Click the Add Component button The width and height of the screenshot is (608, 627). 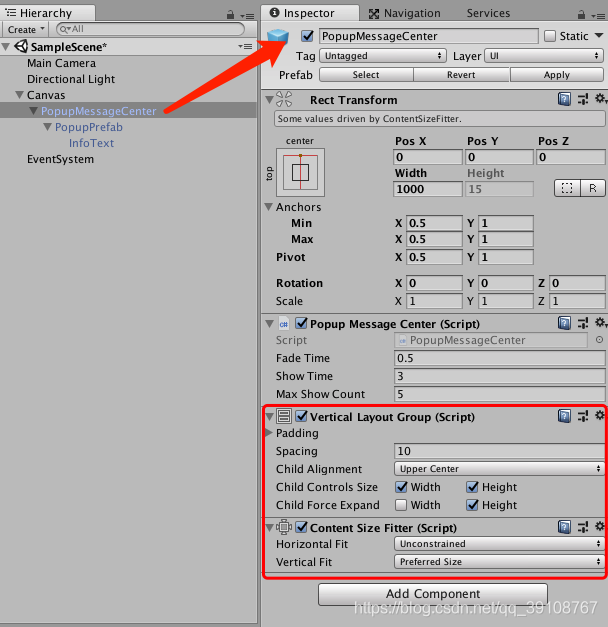(433, 594)
